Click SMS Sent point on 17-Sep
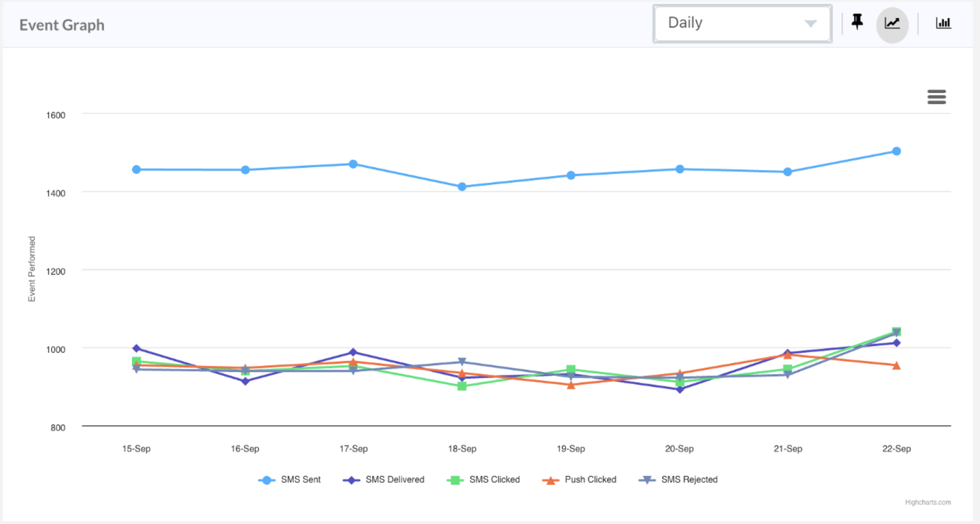 tap(353, 164)
